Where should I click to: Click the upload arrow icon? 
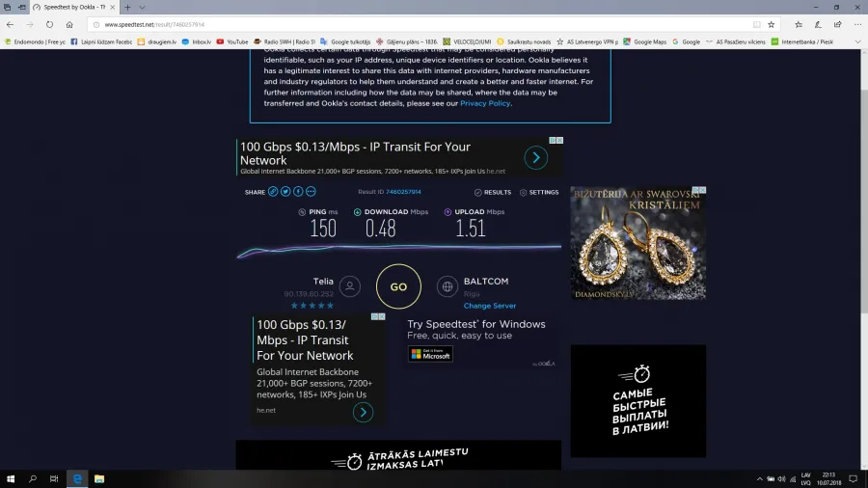(448, 212)
